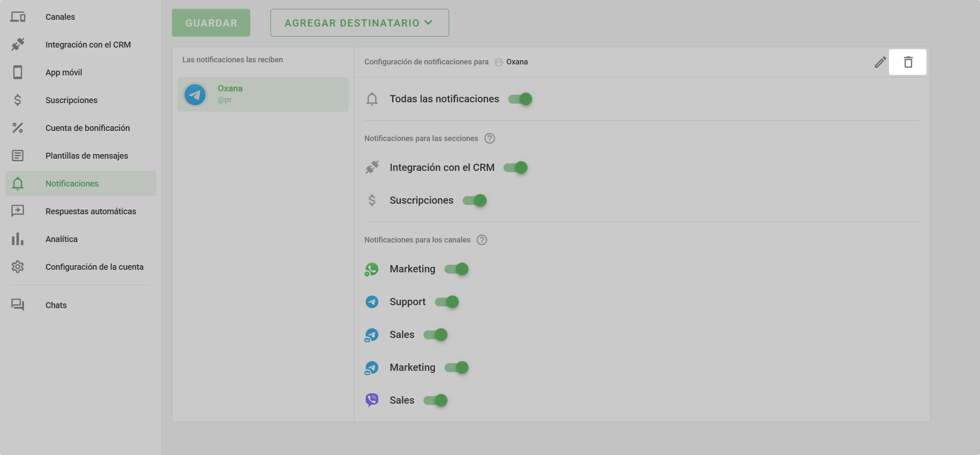Disable Integración con el CRM notifications switch

[x=515, y=168]
